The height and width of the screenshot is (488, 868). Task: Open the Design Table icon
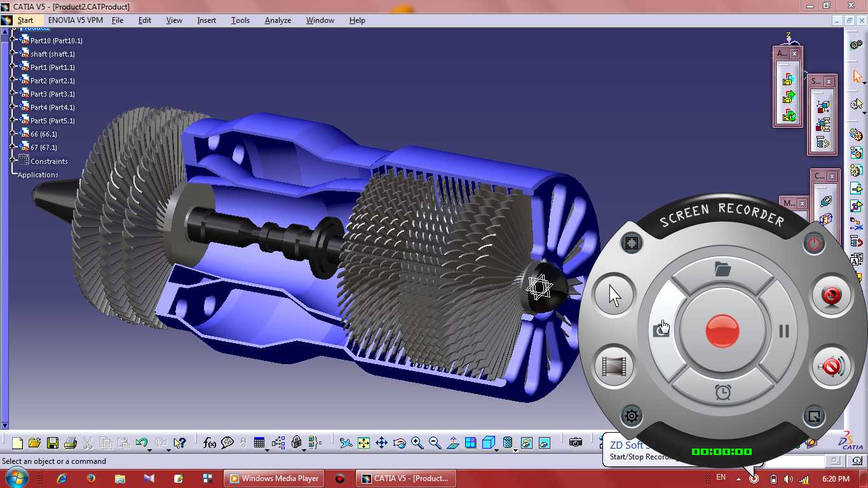259,443
